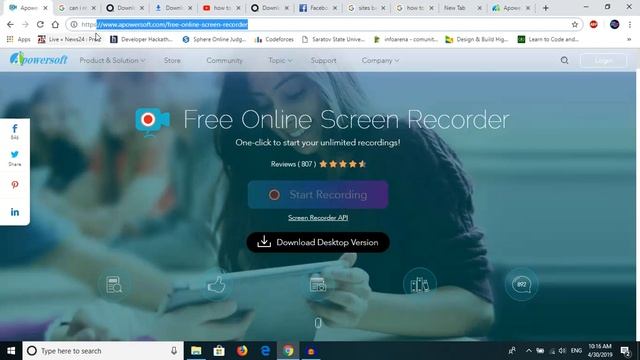Open the Chrome profile avatar
Screen dimensions: 640x360
click(614, 24)
